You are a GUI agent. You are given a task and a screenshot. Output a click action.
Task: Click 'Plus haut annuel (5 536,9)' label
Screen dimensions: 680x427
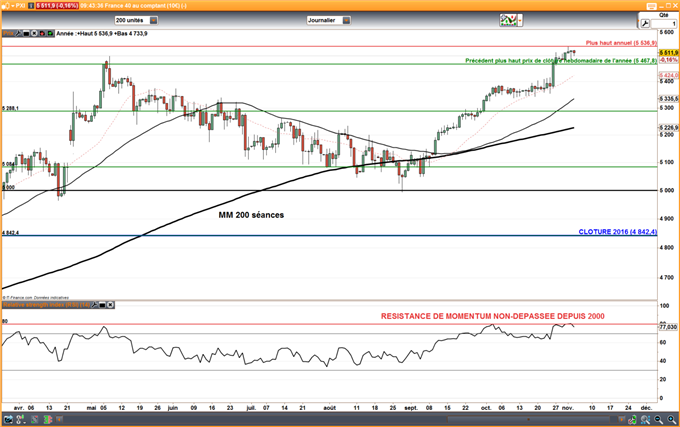pos(621,43)
